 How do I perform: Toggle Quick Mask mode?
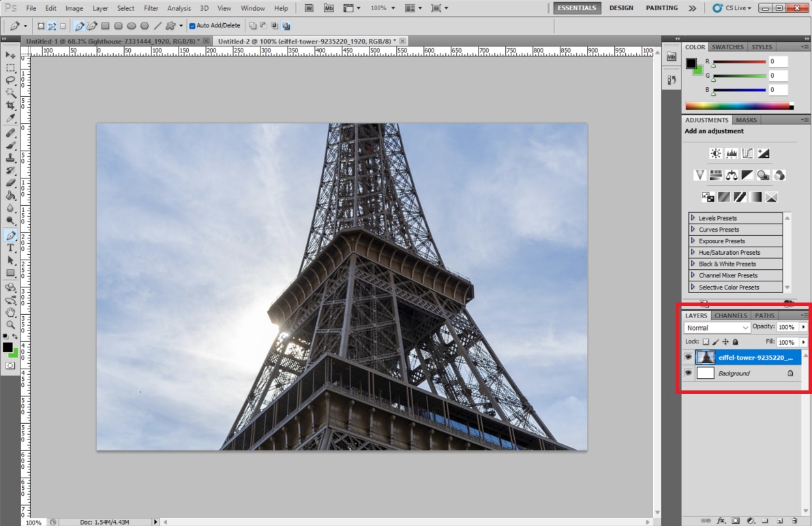coord(10,365)
